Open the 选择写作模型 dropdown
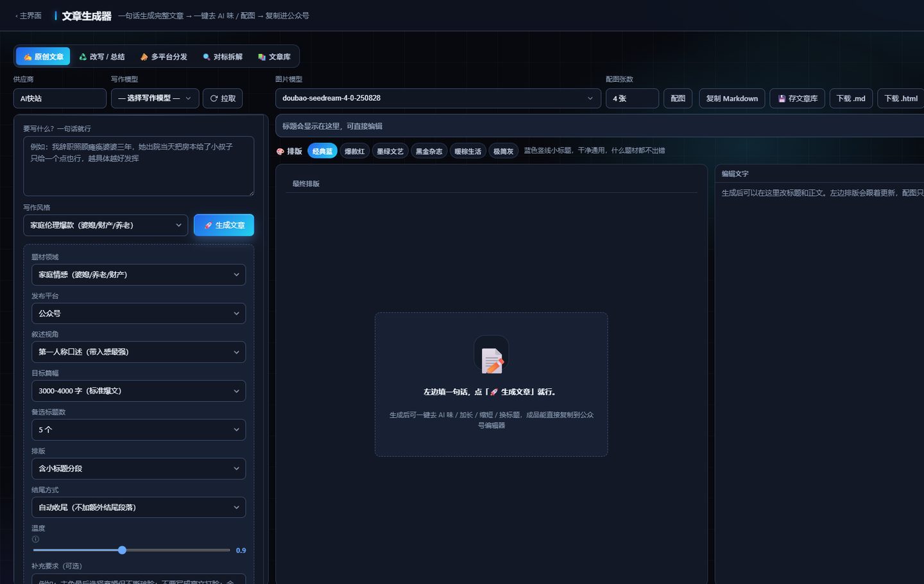This screenshot has width=924, height=584. (x=155, y=98)
